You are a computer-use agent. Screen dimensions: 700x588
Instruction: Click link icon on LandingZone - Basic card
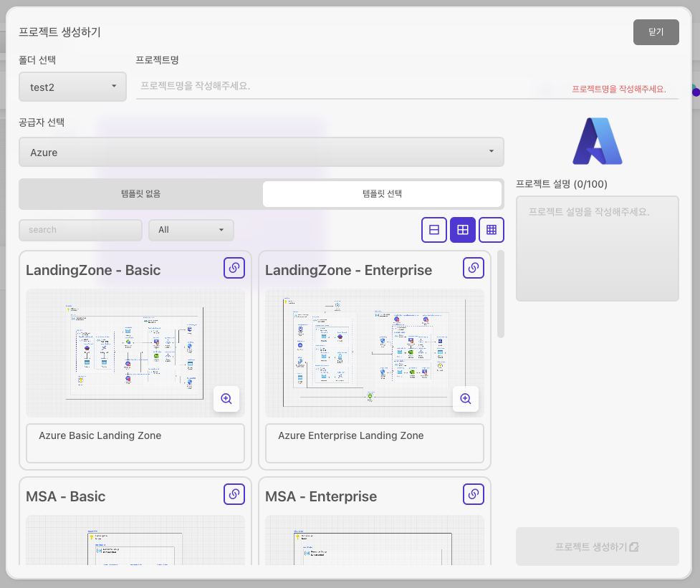[234, 268]
